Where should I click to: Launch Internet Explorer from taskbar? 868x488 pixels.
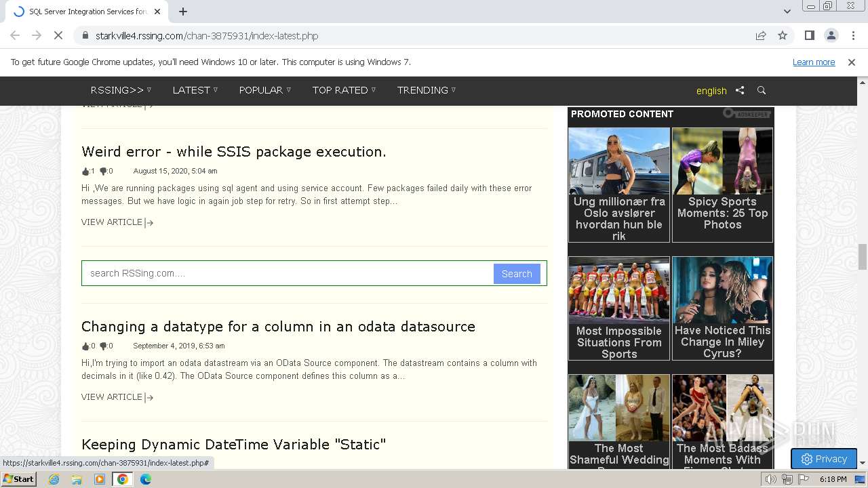click(54, 479)
